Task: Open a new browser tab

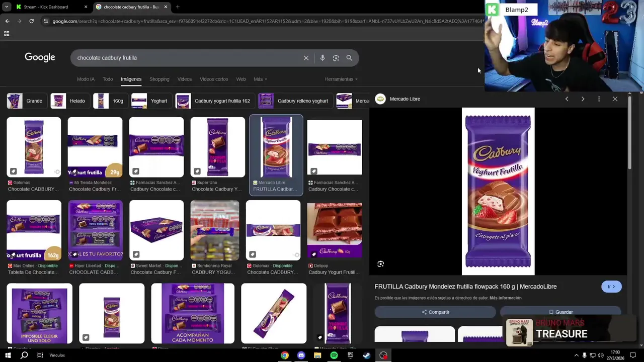Action: click(178, 7)
